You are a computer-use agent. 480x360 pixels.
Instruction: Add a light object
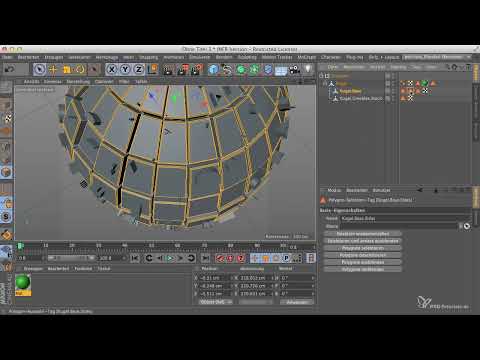coord(308,69)
